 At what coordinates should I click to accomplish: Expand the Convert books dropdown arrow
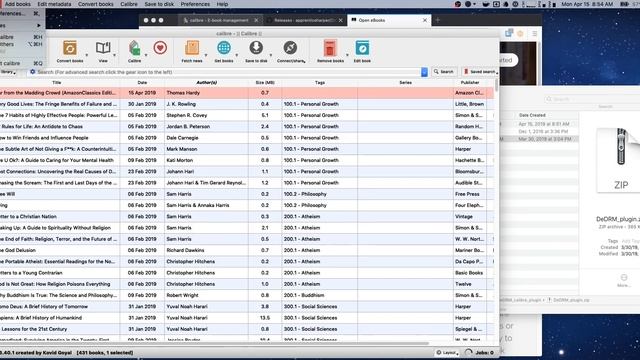tap(87, 55)
